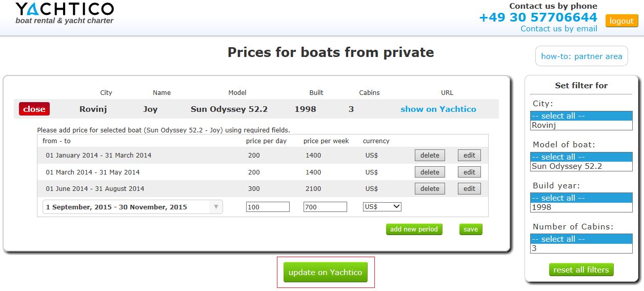Screen dimensions: 644x291
Task: Edit the 01 June 2014 price period
Action: pos(469,188)
